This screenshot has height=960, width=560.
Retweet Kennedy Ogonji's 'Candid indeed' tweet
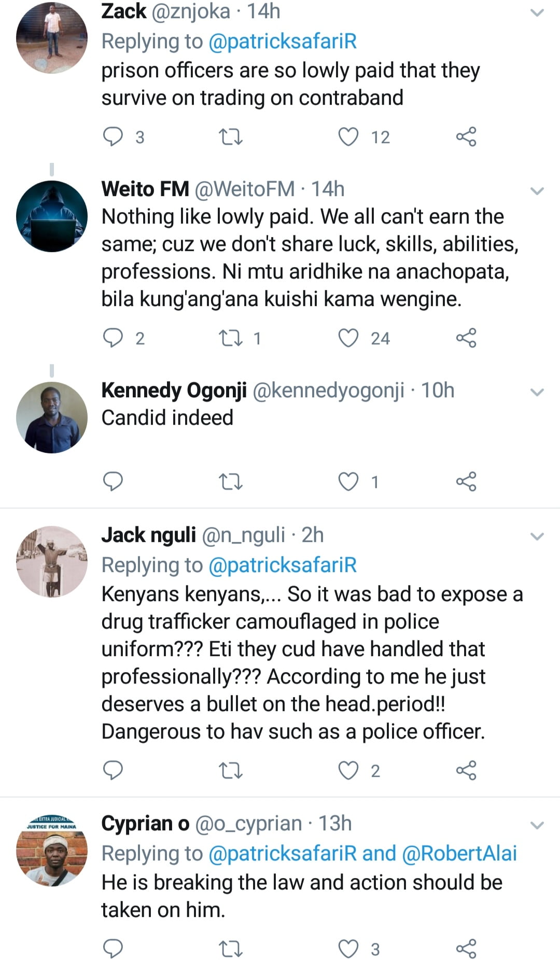[231, 482]
